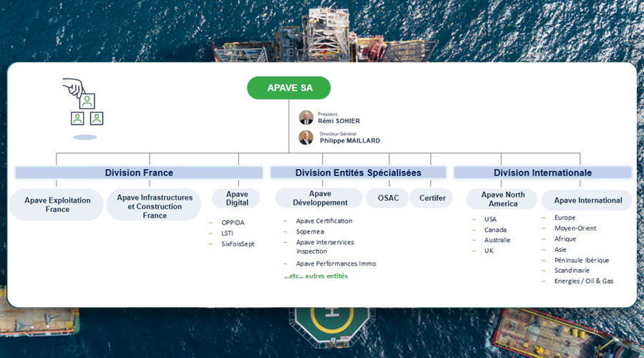644x358 pixels.
Task: Click the Division France header
Action: pyautogui.click(x=139, y=173)
